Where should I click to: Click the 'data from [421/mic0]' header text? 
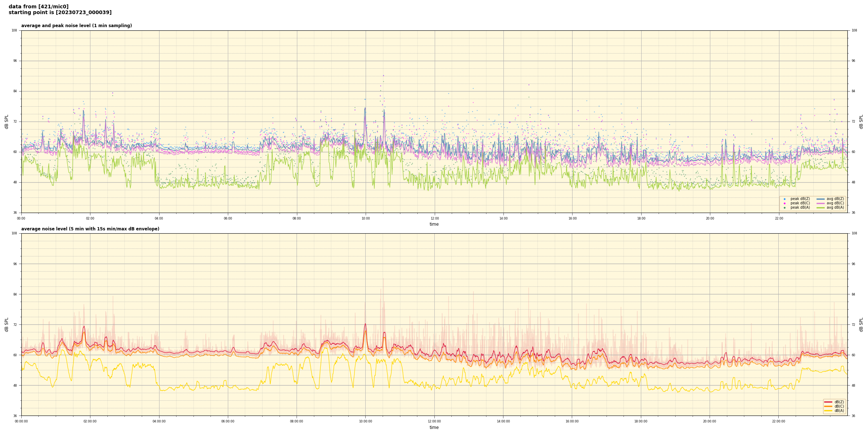point(38,7)
